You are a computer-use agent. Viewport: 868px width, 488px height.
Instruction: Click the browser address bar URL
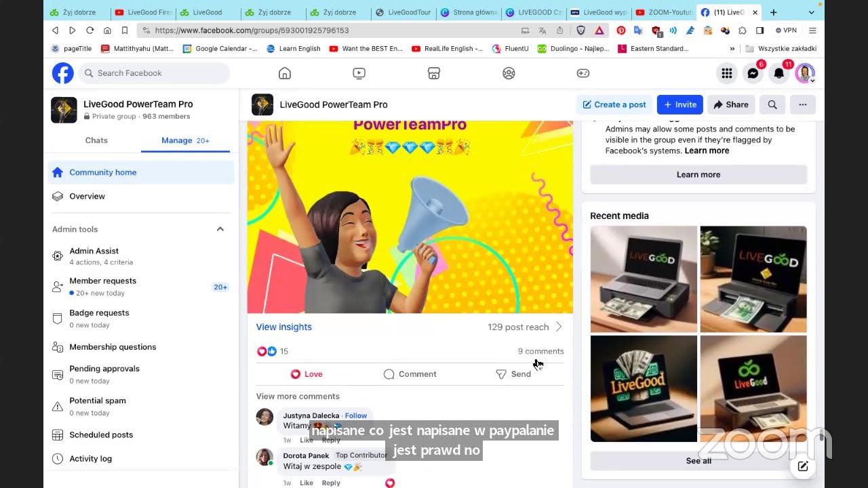point(252,30)
